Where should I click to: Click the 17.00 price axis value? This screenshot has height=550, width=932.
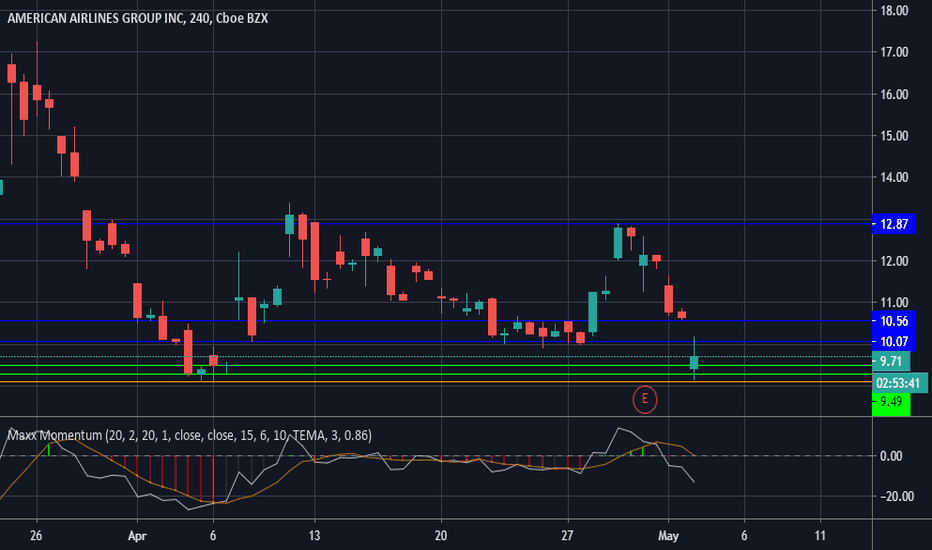tap(894, 52)
